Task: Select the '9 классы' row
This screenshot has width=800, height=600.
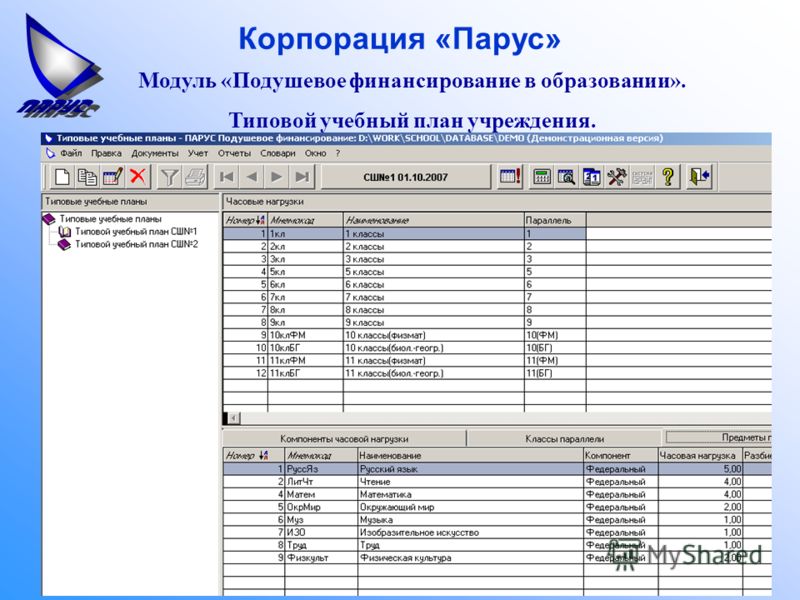Action: pos(404,322)
